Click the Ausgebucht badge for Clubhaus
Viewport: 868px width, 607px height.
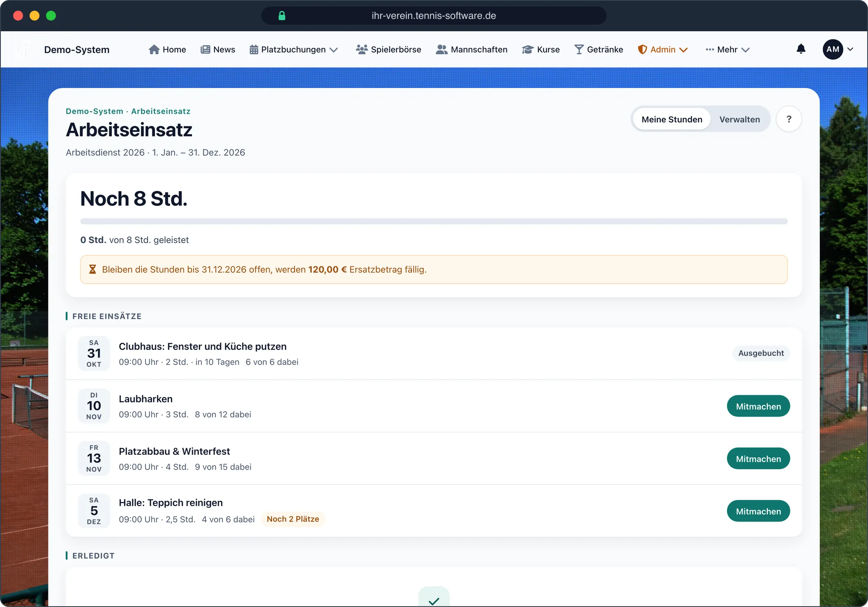tap(761, 353)
